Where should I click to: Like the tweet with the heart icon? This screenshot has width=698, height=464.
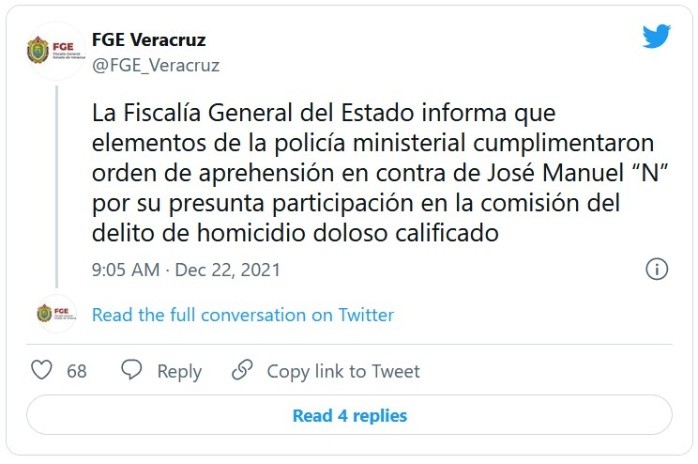pos(42,371)
